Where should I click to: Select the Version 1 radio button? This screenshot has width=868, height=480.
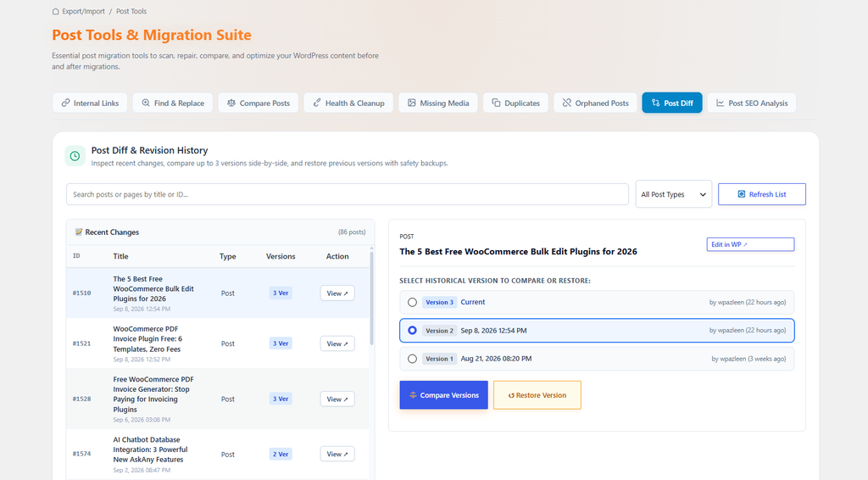pyautogui.click(x=413, y=359)
